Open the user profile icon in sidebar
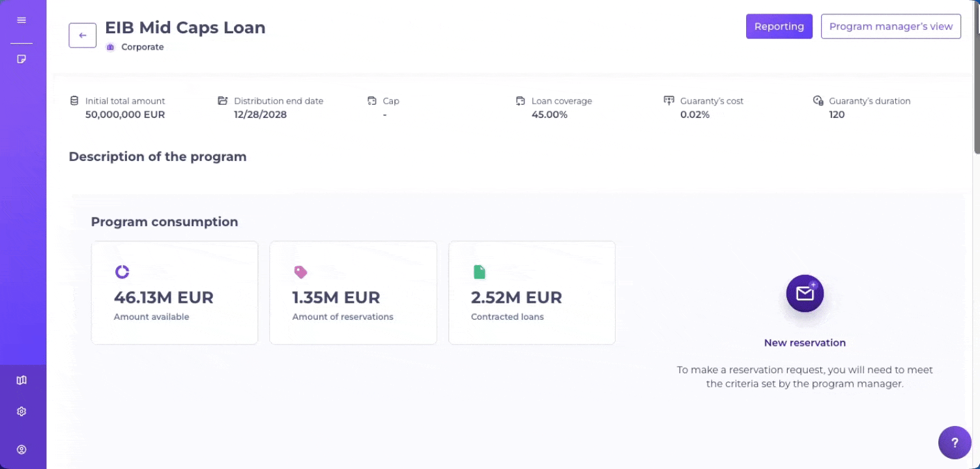This screenshot has height=469, width=980. pos(22,449)
